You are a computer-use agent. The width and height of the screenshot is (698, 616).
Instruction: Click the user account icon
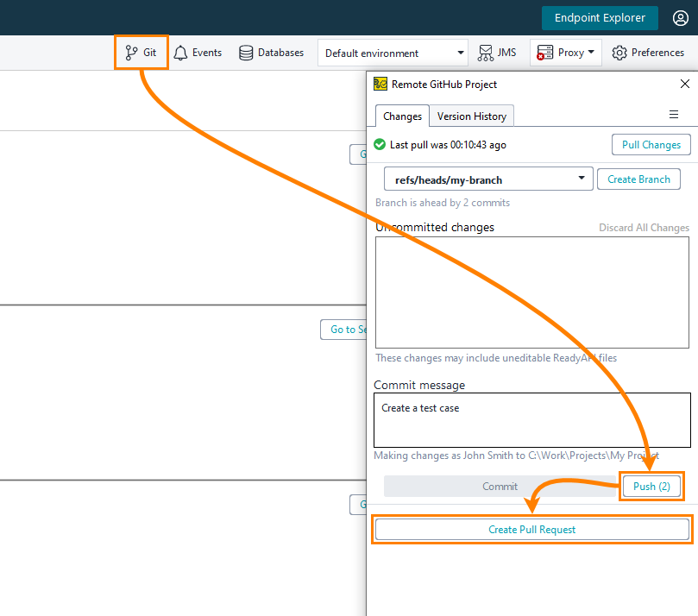681,17
